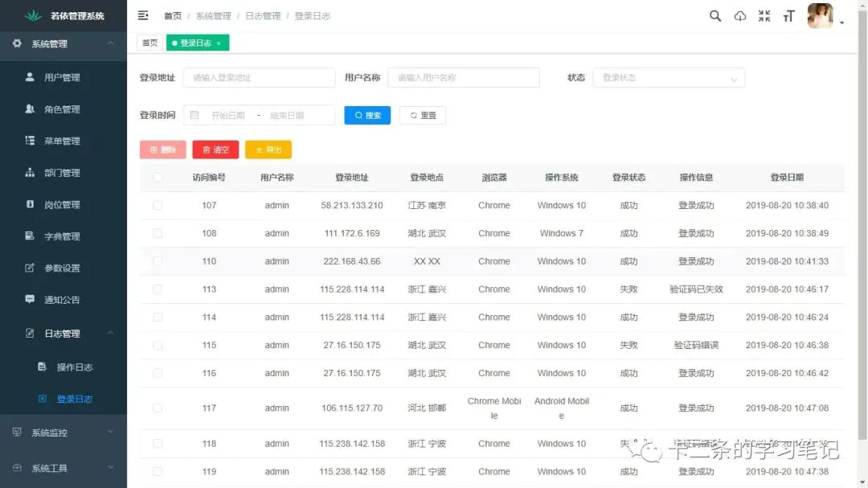This screenshot has width=868, height=488.
Task: Select the 登录日志 tab
Action: tap(198, 43)
